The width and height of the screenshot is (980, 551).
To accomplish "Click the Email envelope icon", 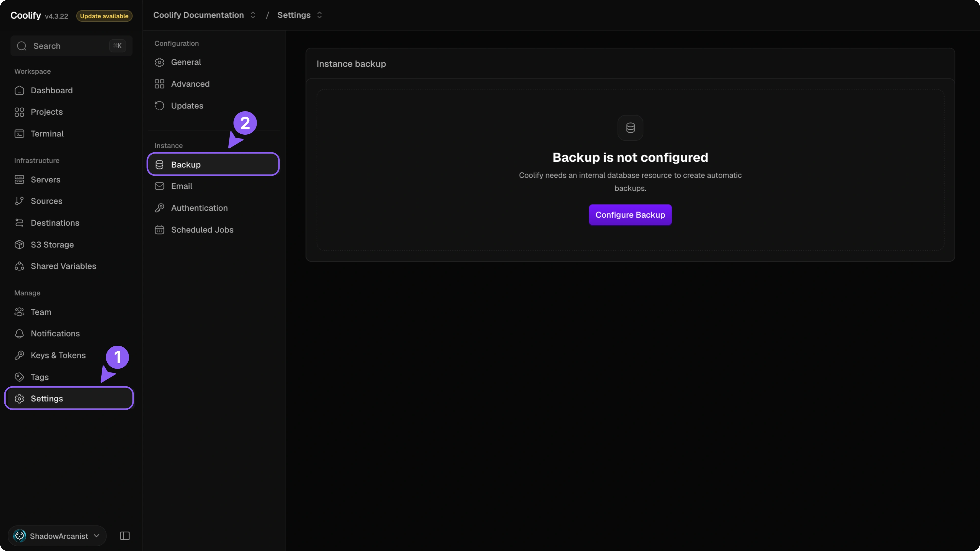I will [160, 186].
